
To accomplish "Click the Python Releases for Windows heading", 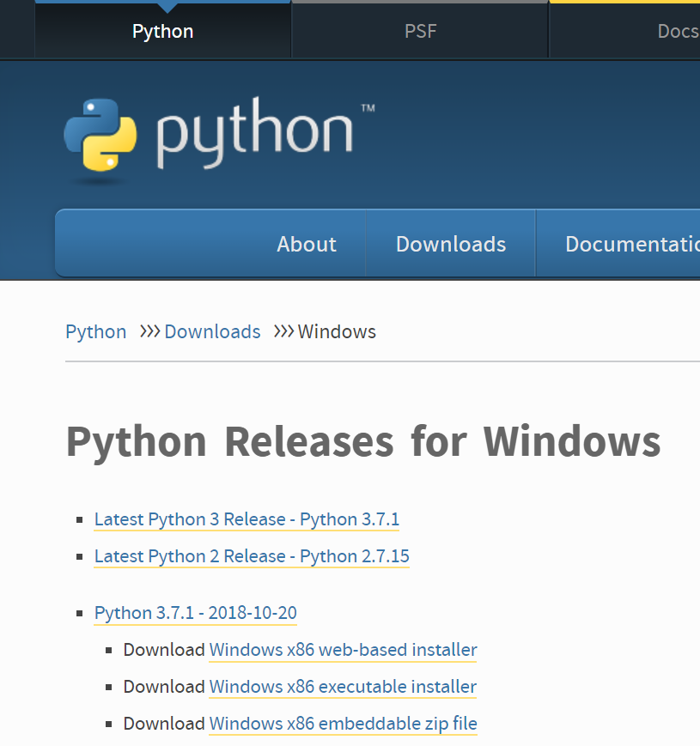I will click(363, 442).
